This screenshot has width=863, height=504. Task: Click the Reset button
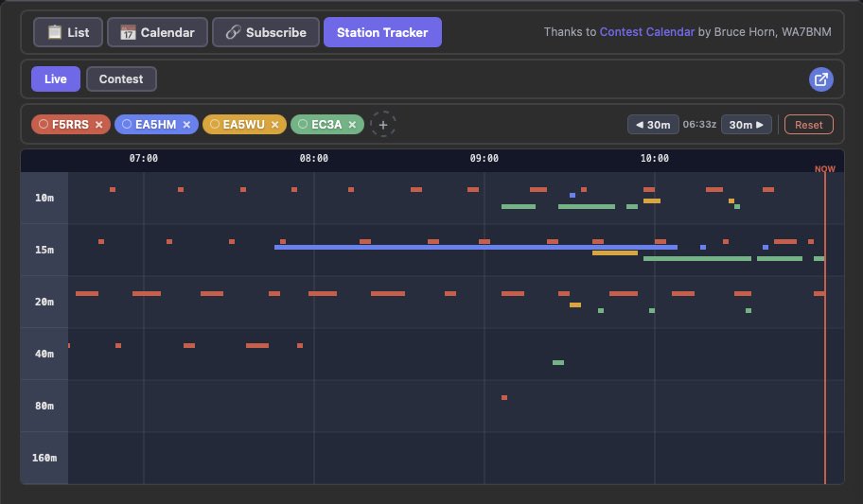(x=808, y=125)
